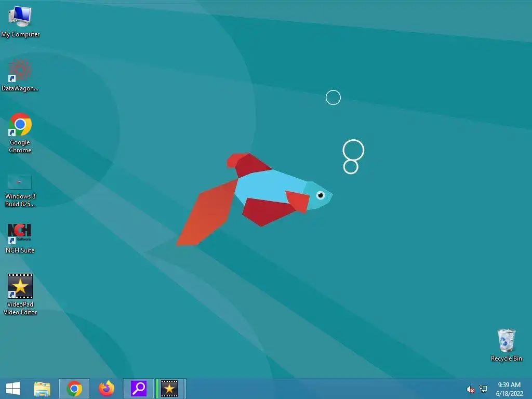Open the Windows Start button
The image size is (532, 399).
[13, 389]
